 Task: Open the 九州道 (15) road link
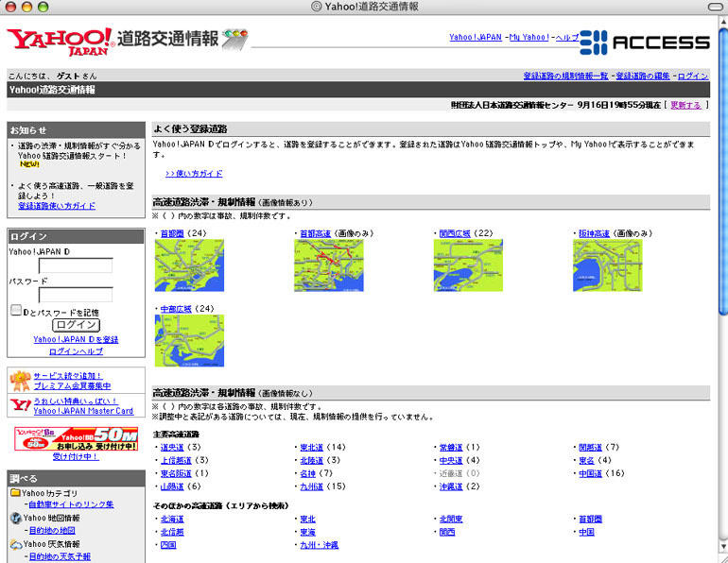click(x=312, y=486)
